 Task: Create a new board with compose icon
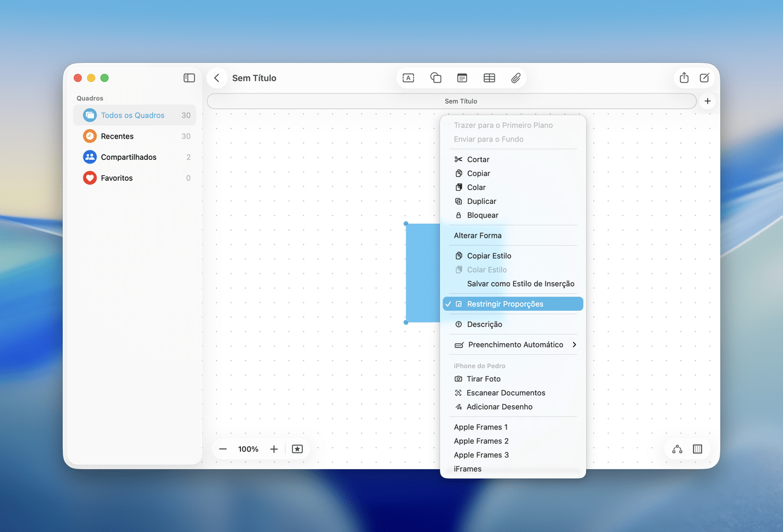pyautogui.click(x=705, y=78)
